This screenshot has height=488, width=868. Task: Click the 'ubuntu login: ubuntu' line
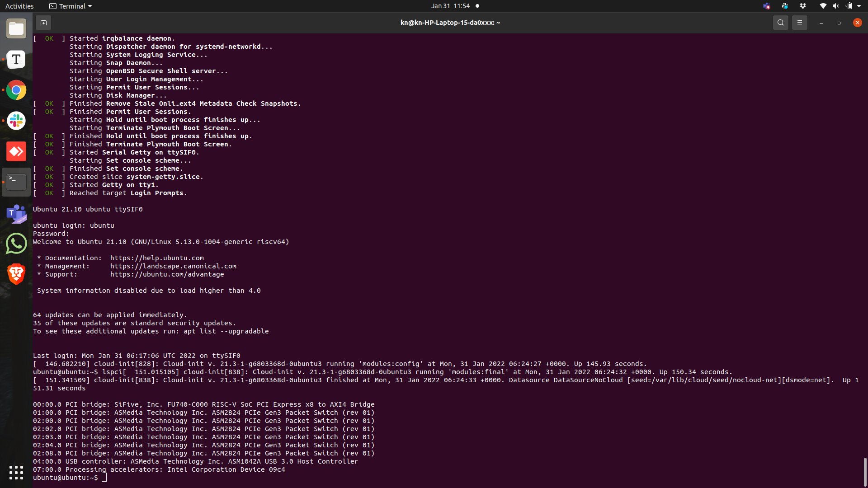[74, 225]
